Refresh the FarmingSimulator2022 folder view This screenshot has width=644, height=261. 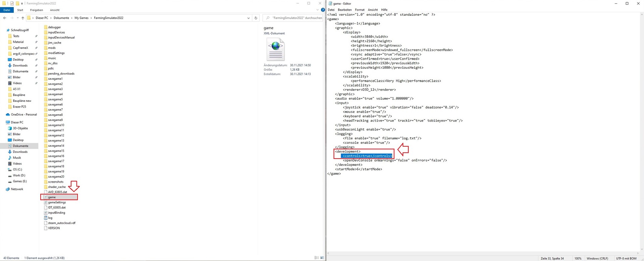pyautogui.click(x=256, y=18)
